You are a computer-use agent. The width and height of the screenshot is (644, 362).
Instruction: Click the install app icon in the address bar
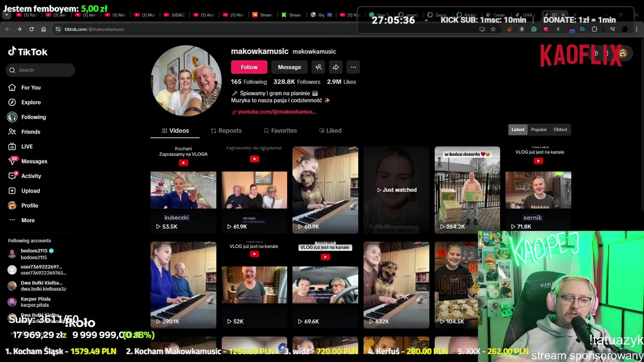pyautogui.click(x=482, y=29)
